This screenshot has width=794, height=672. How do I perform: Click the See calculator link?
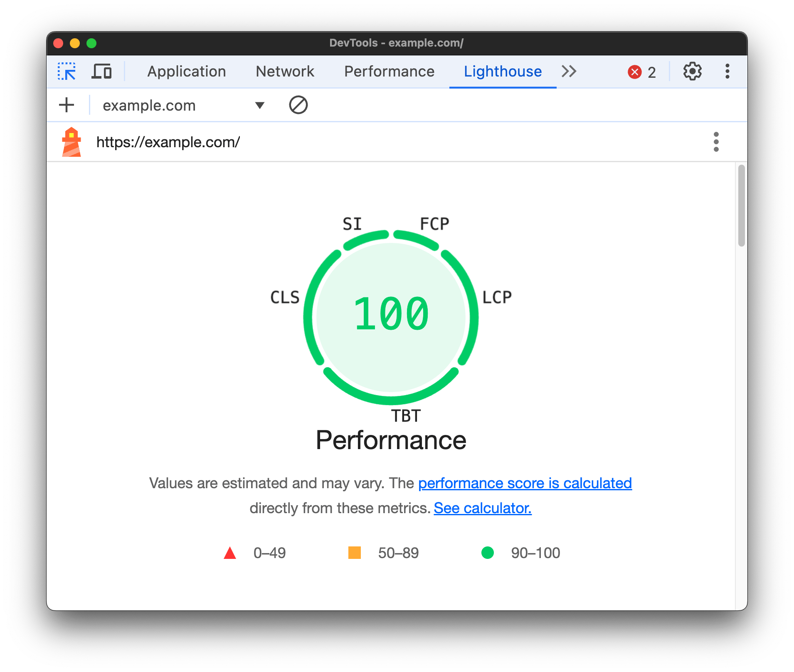(482, 508)
